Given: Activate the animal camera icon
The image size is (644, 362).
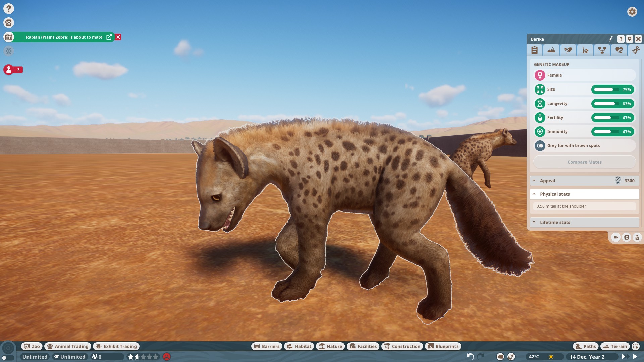Looking at the screenshot, I should (616, 237).
